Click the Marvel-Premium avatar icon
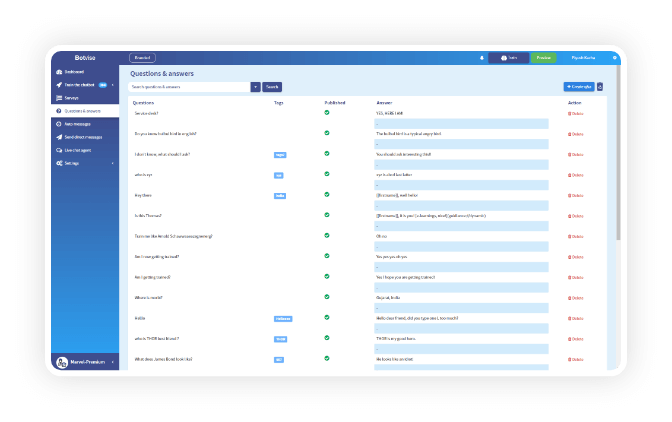The width and height of the screenshot is (672, 422). (x=62, y=362)
